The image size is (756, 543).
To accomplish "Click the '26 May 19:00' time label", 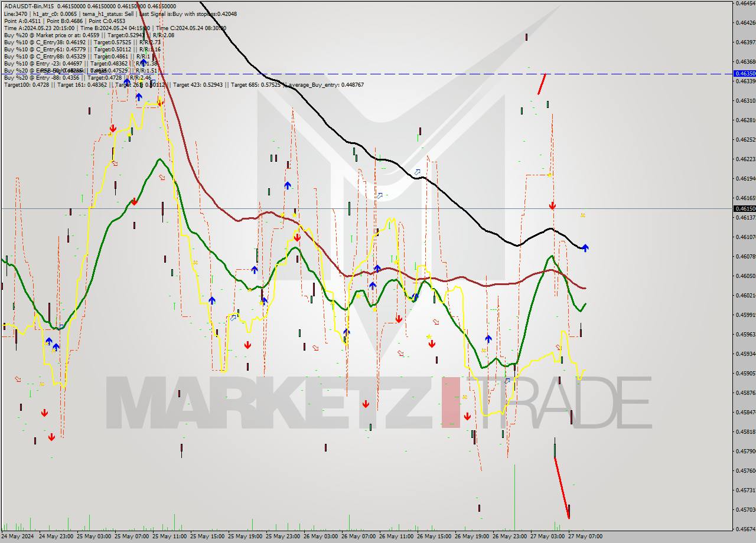I will click(x=472, y=537).
